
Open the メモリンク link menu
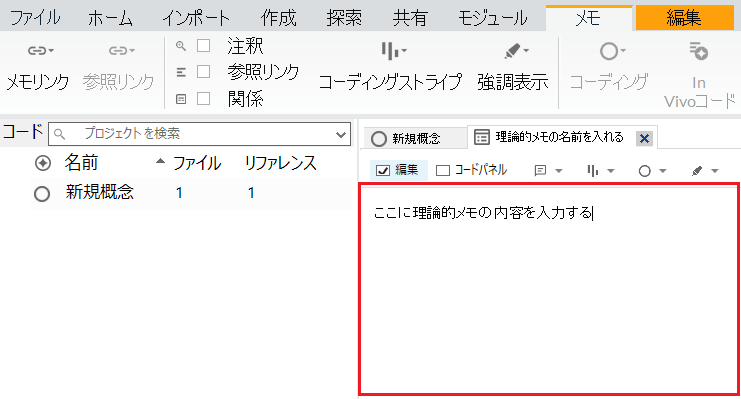(38, 66)
